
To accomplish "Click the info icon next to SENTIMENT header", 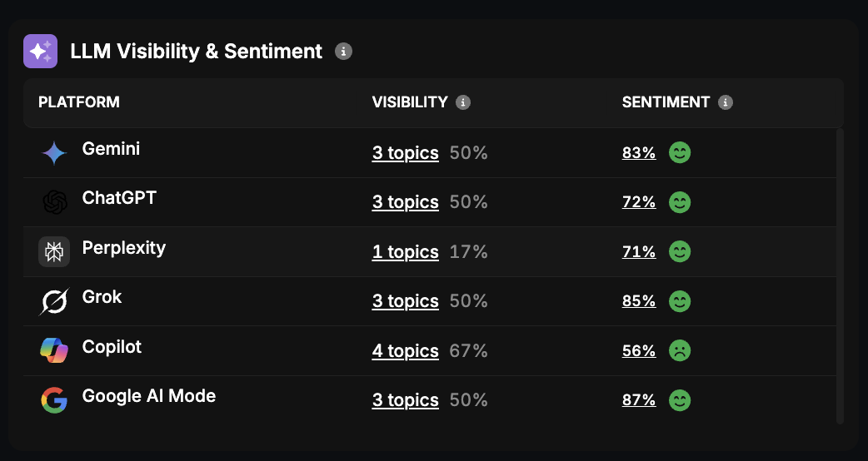I will pos(726,102).
